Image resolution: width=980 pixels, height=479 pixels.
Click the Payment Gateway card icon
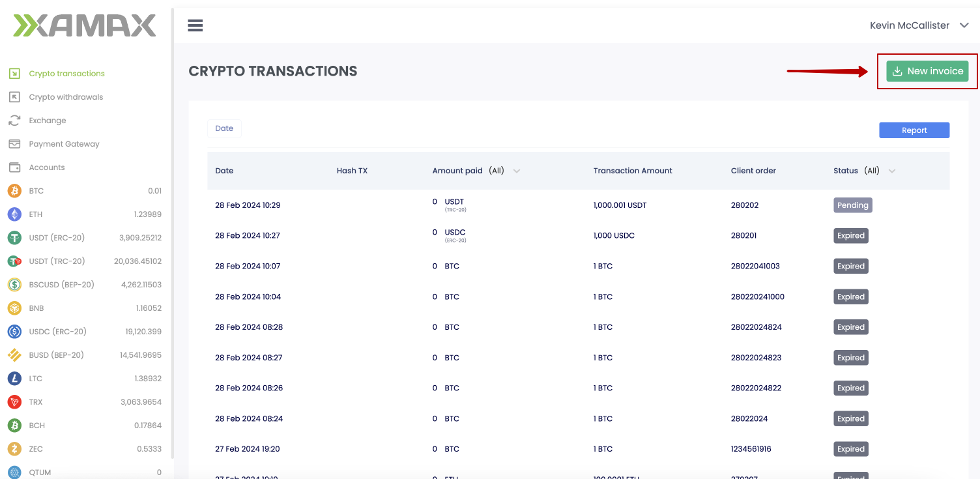pos(14,144)
